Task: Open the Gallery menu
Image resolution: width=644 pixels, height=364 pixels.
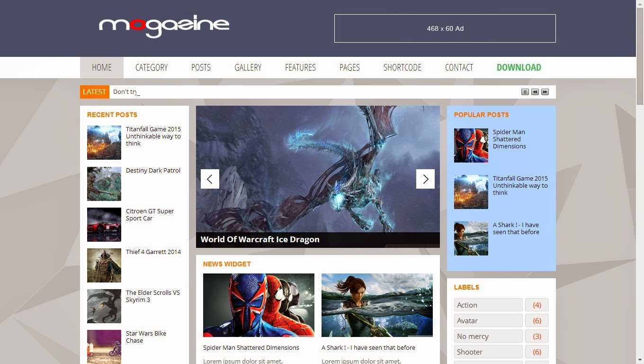Action: (x=248, y=67)
